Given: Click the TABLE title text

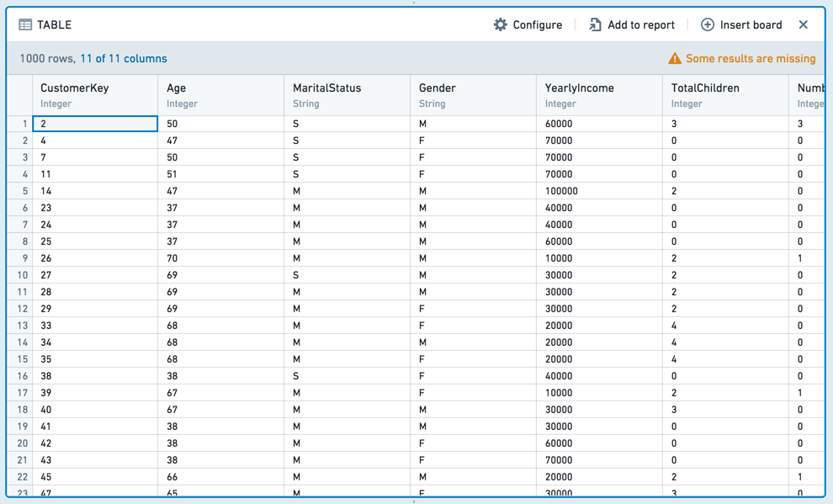Looking at the screenshot, I should pyautogui.click(x=54, y=25).
